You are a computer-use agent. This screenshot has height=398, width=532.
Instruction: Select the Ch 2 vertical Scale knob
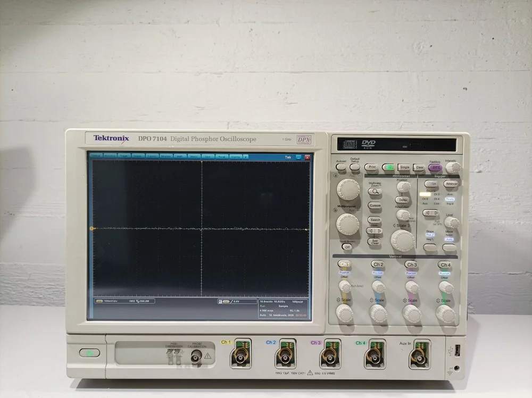[x=378, y=313]
